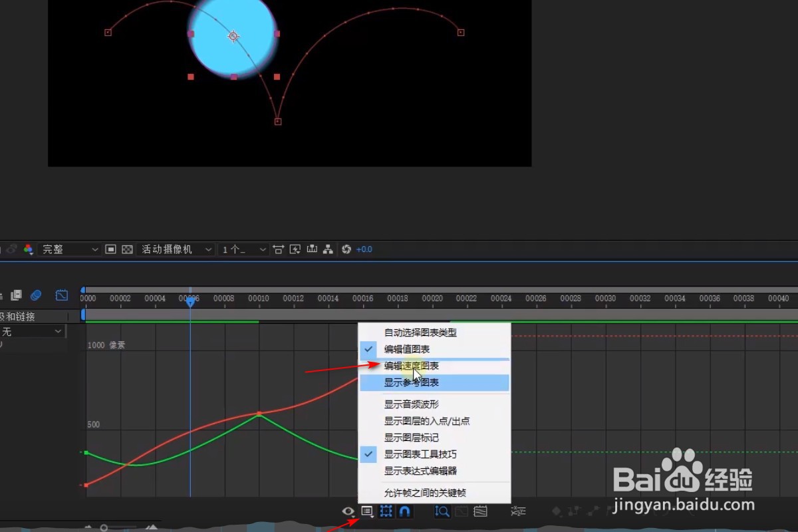Toggle pixel aspect ratio correction icon
This screenshot has height=532, width=798.
pyautogui.click(x=279, y=249)
